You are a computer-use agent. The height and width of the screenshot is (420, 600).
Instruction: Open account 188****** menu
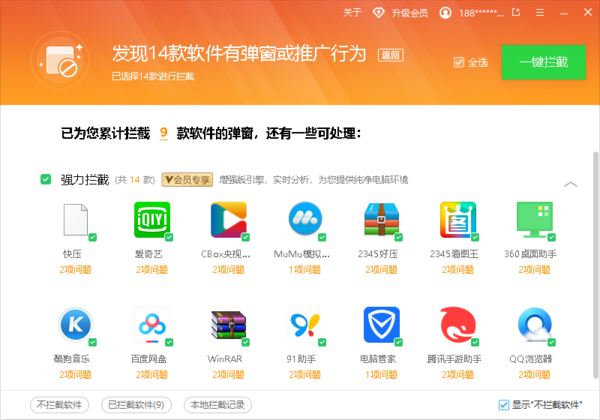481,13
